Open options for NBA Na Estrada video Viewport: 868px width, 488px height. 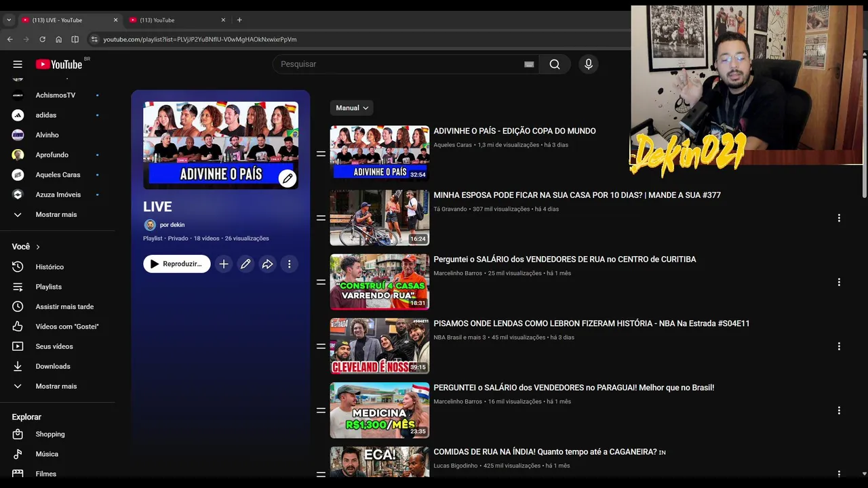coord(839,346)
